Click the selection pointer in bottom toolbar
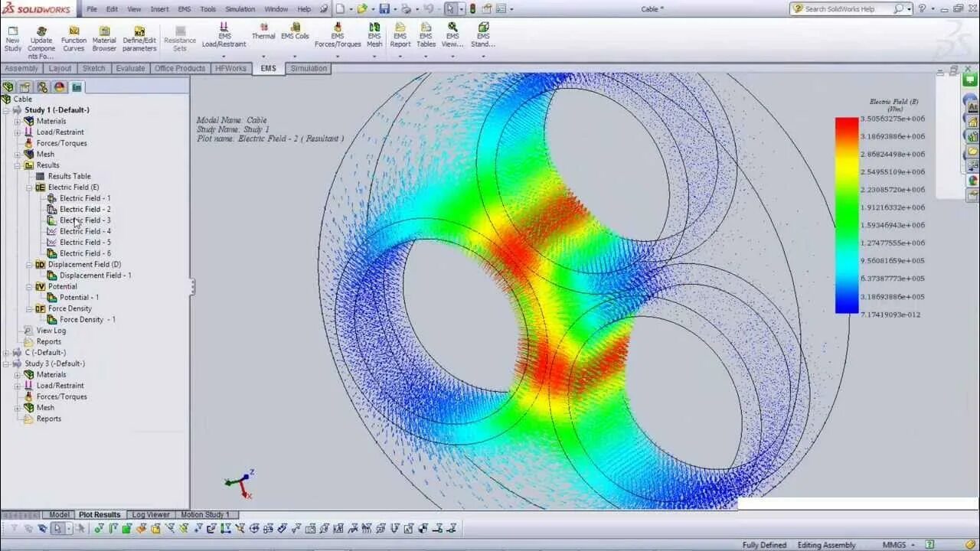This screenshot has height=551, width=980. pos(57,528)
